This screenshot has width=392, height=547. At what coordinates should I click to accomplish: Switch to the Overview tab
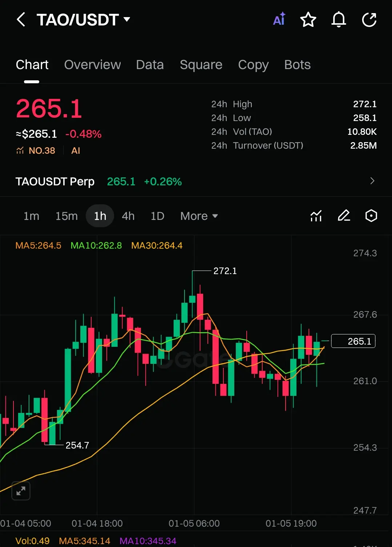(x=92, y=65)
